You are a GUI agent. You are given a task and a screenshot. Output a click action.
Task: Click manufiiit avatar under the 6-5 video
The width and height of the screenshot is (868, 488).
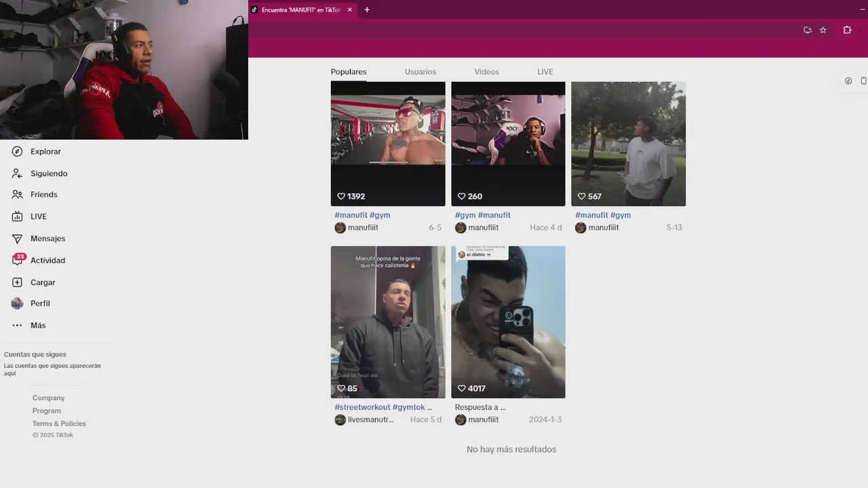(x=340, y=228)
